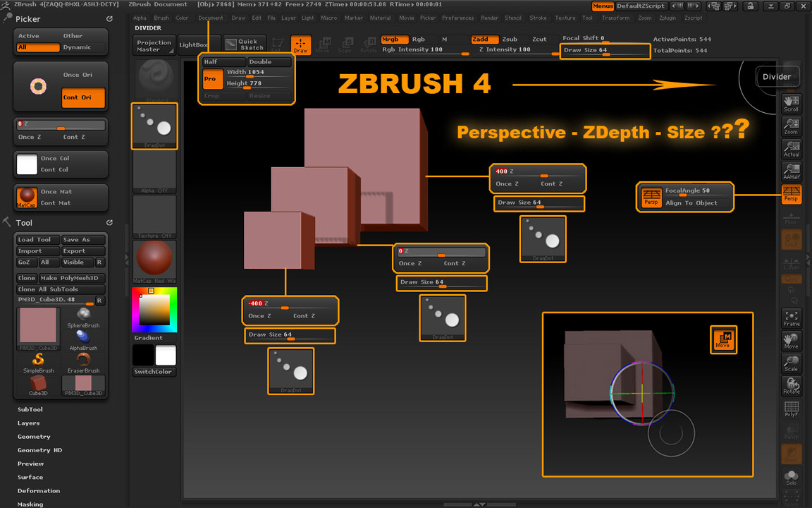Screen dimensions: 812x508
Task: Click the AAHalf view icon
Action: (791, 171)
